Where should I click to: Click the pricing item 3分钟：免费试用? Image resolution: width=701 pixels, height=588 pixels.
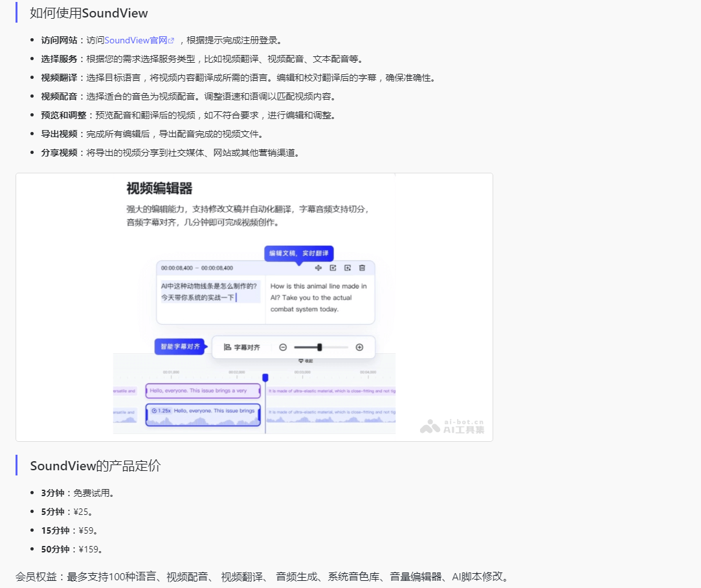point(79,493)
